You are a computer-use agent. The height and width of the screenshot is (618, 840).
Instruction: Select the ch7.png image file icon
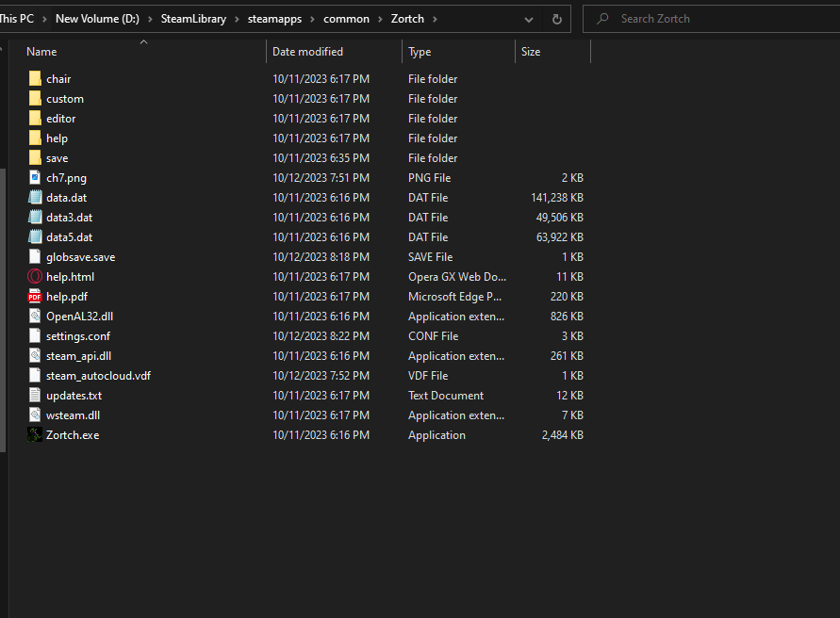pyautogui.click(x=35, y=178)
